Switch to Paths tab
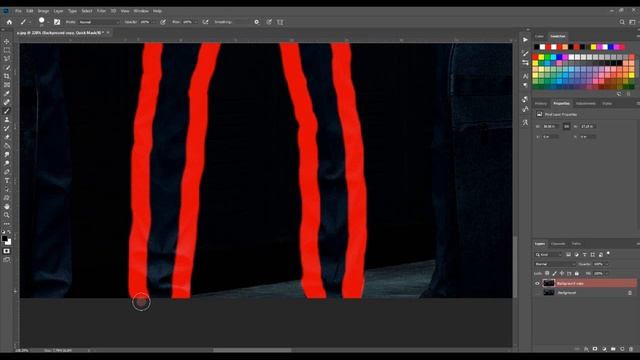Image resolution: width=640 pixels, height=360 pixels. pyautogui.click(x=576, y=244)
